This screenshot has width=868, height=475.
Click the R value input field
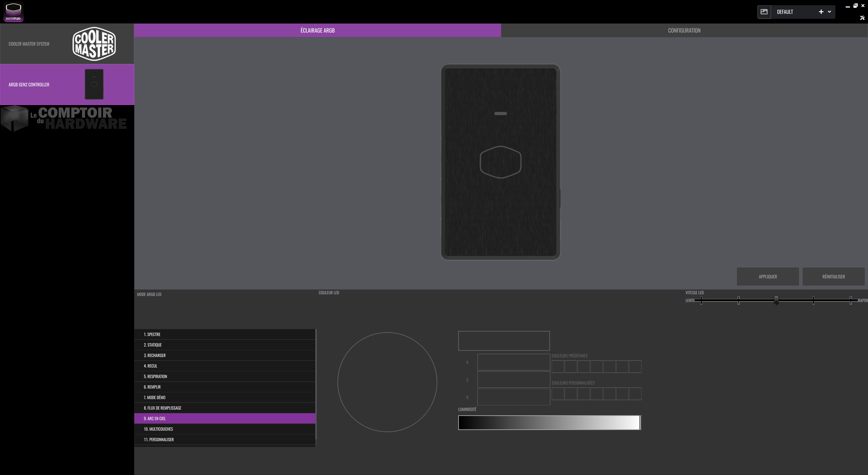pyautogui.click(x=514, y=362)
